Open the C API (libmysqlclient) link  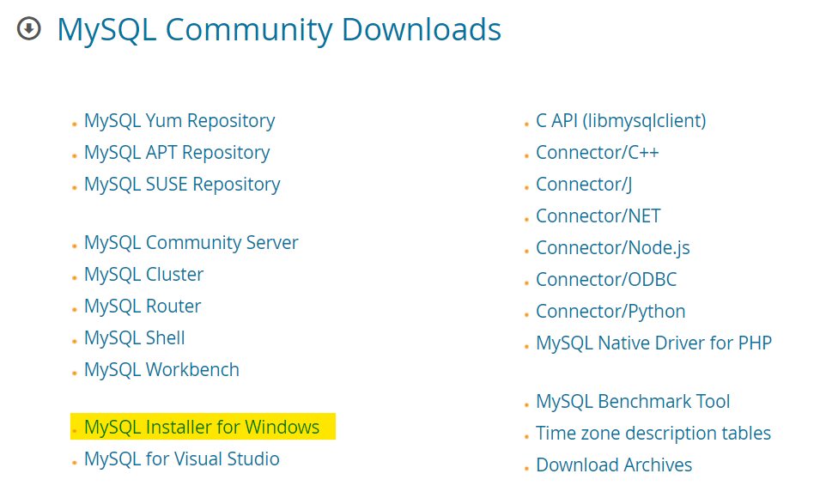tap(621, 120)
